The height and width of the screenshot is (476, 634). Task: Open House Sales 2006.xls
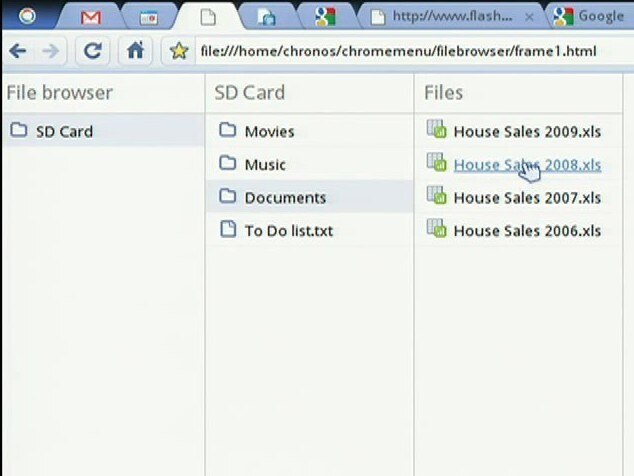[527, 231]
